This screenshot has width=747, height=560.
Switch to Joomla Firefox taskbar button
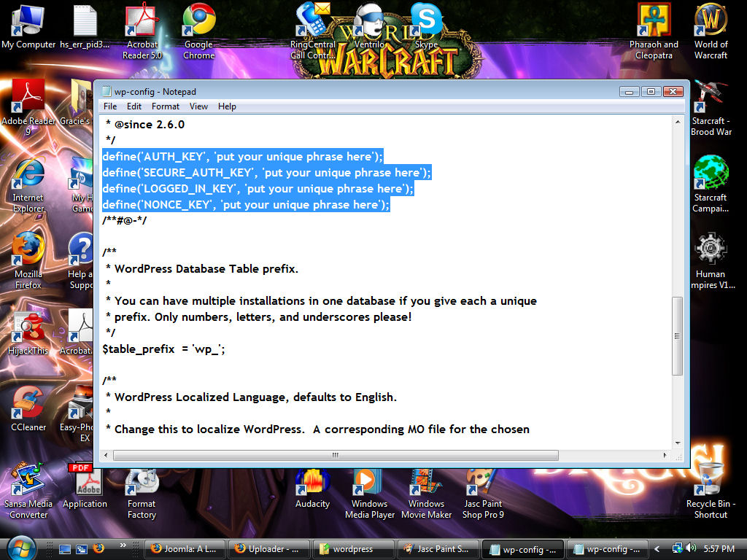(x=185, y=549)
